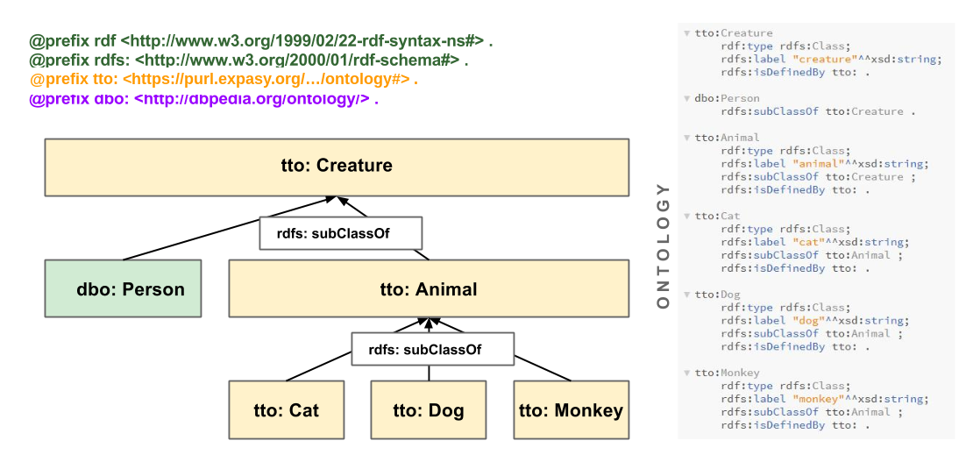Click 'dbo:Person' heading in code panel
Viewport: 980px width, 462px height.
pyautogui.click(x=727, y=99)
